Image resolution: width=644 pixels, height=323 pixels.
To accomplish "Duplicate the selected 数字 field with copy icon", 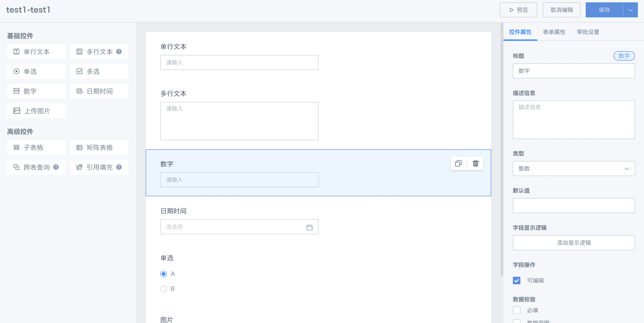I will 458,163.
